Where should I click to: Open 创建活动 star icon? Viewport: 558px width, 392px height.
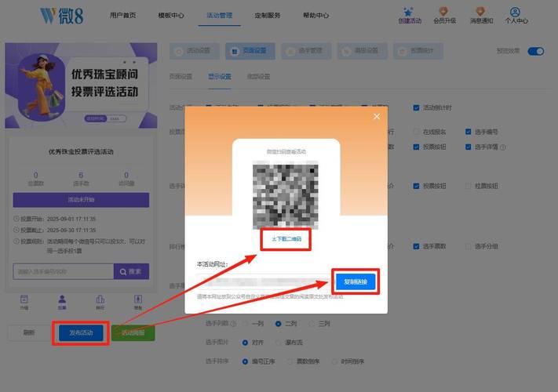point(408,12)
